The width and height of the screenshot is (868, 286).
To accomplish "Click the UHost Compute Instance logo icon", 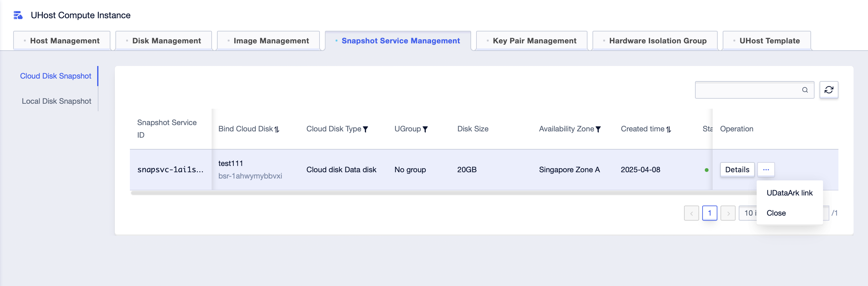I will click(18, 15).
